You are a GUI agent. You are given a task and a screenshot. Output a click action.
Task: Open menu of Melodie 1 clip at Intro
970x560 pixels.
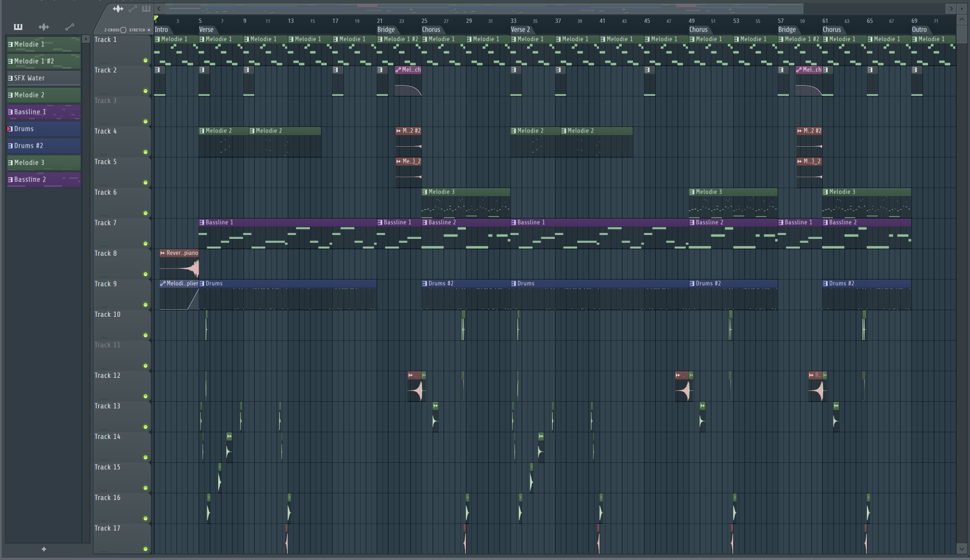[158, 39]
